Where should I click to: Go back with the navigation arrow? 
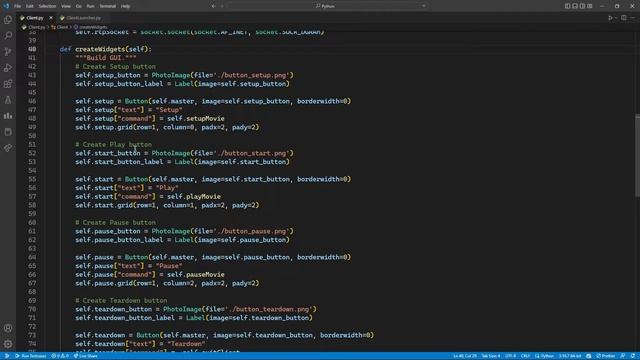tap(213, 6)
